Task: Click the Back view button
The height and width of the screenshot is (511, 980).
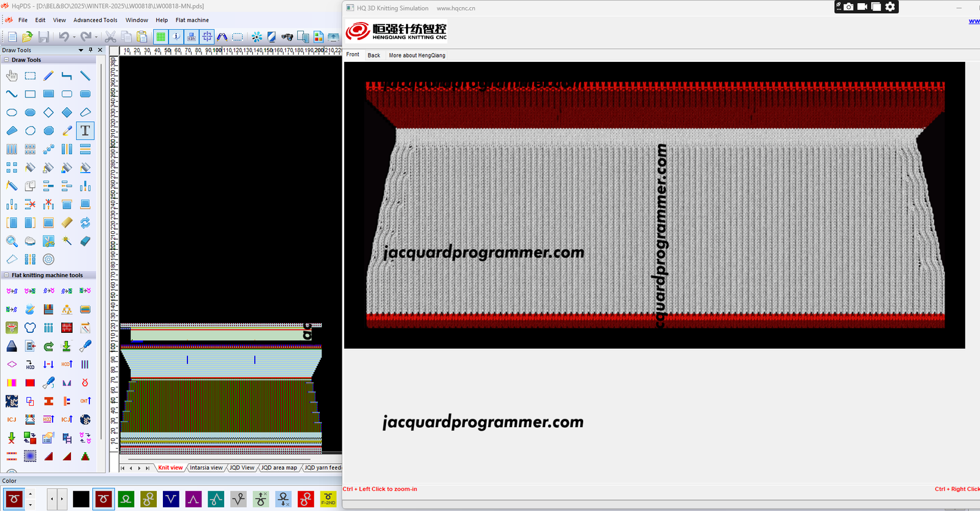Action: tap(374, 55)
